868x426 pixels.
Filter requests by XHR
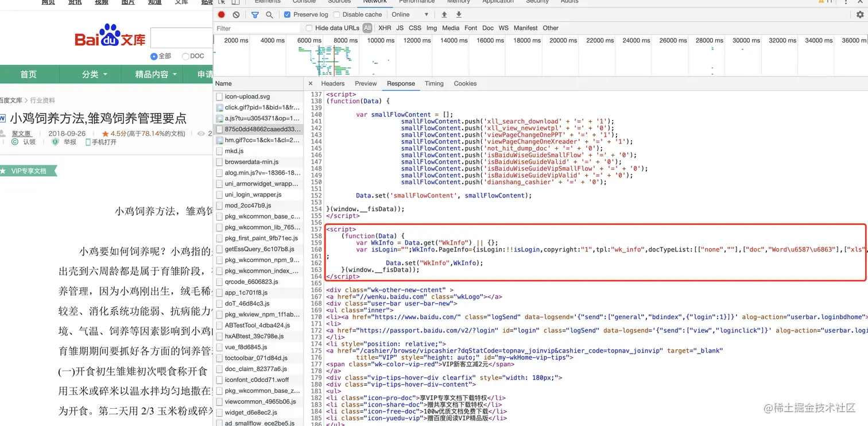pyautogui.click(x=385, y=28)
